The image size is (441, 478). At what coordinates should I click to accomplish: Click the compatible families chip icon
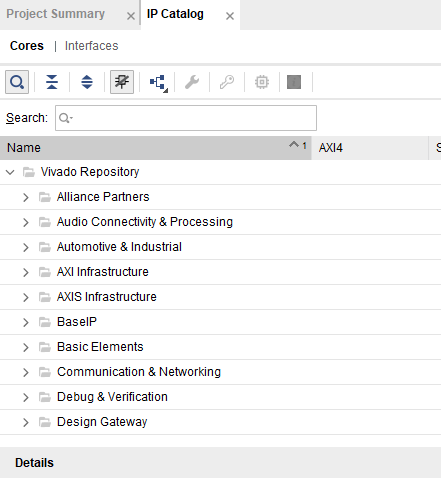point(262,82)
